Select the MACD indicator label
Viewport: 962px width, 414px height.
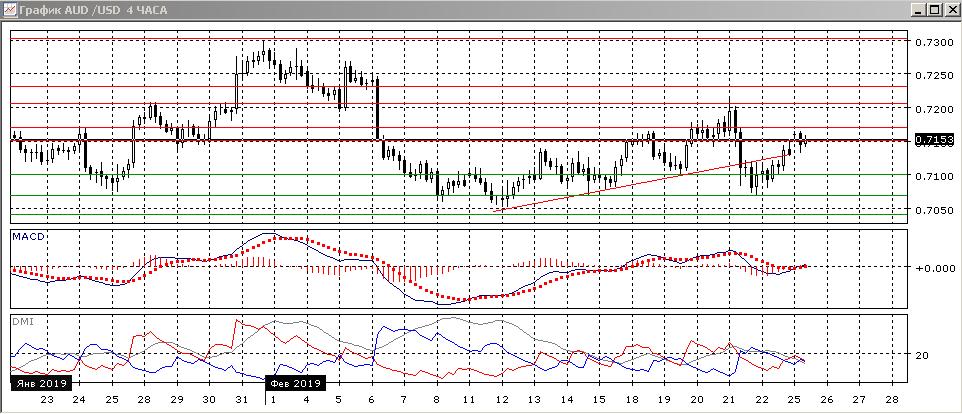(26, 236)
